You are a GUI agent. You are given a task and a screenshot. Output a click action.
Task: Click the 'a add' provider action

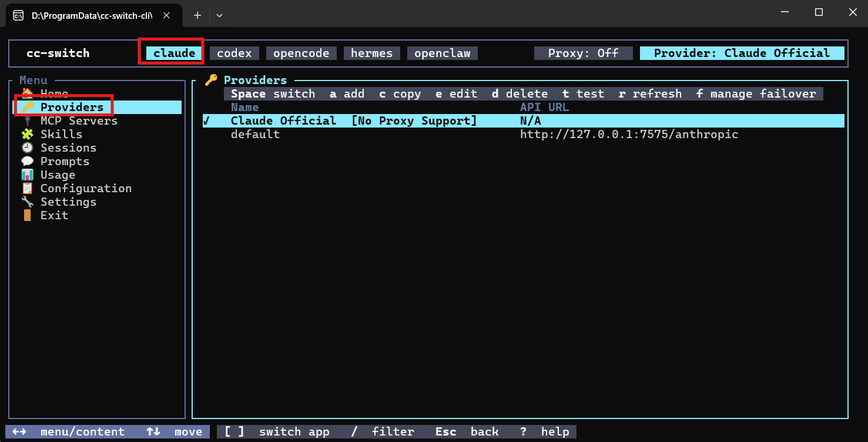[x=347, y=93]
